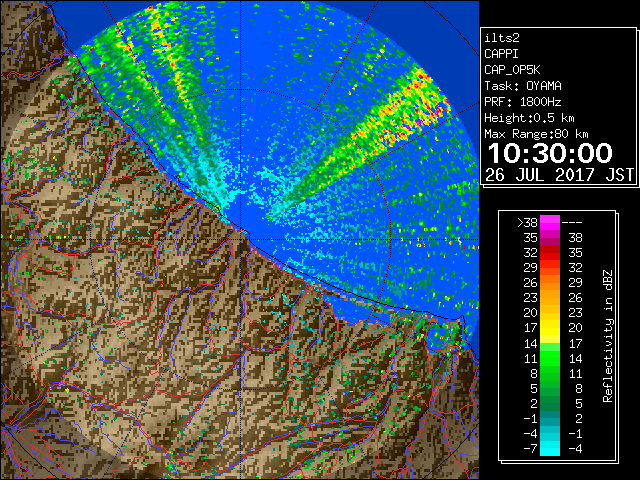Click the '26 JUL 2017 JST' date
Image resolution: width=640 pixels, height=480 pixels.
click(x=559, y=175)
